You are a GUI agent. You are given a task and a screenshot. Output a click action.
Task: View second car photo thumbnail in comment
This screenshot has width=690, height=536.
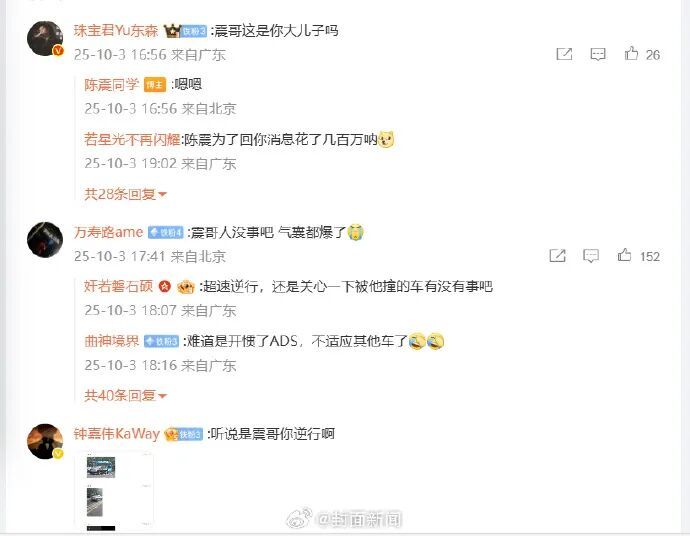(x=95, y=502)
